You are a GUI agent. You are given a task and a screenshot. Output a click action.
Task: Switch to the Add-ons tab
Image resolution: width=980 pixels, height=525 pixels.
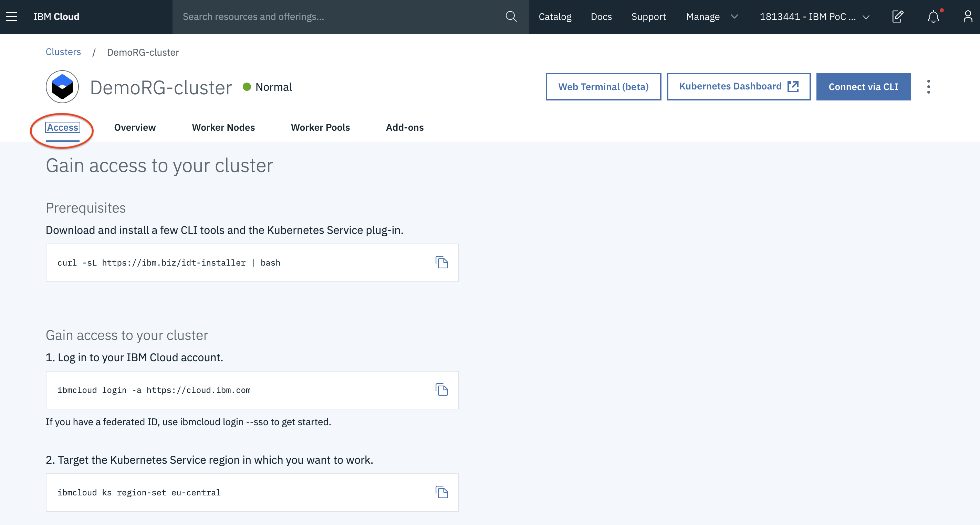pyautogui.click(x=405, y=127)
